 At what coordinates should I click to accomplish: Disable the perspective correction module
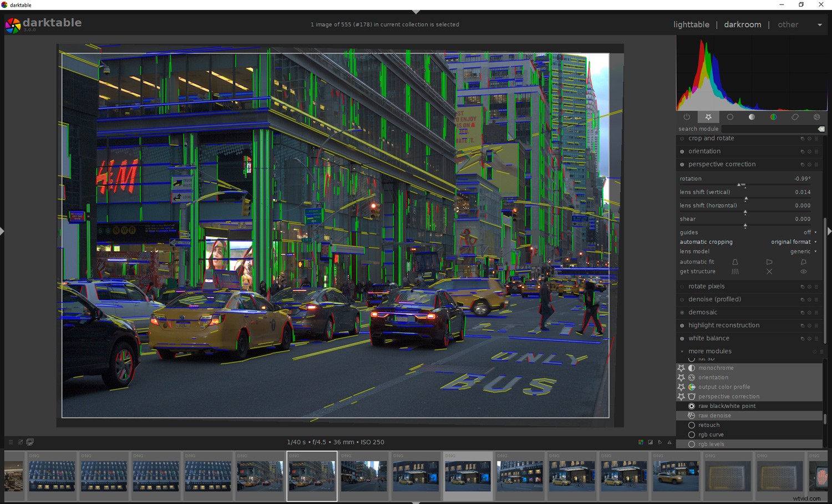click(682, 164)
